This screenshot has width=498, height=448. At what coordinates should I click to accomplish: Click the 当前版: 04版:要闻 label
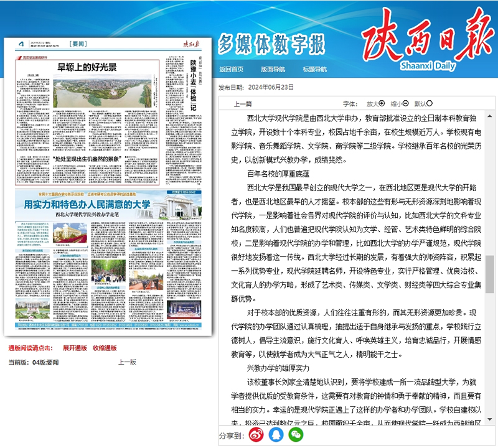click(34, 362)
